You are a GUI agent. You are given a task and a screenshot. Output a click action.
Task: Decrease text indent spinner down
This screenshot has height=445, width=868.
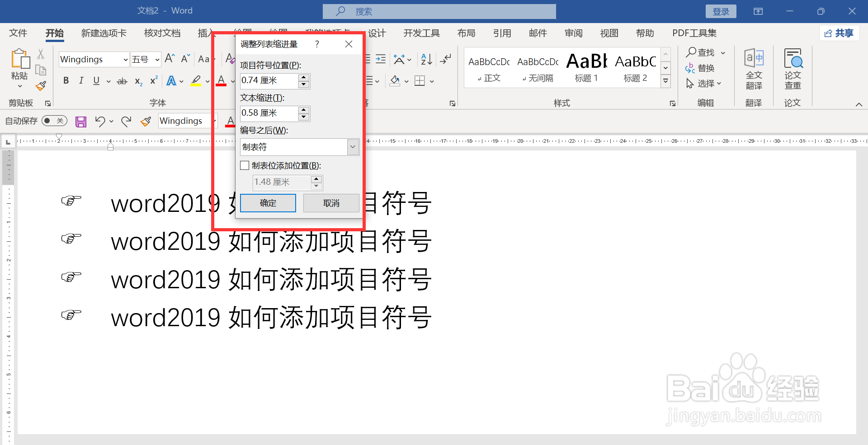[304, 117]
